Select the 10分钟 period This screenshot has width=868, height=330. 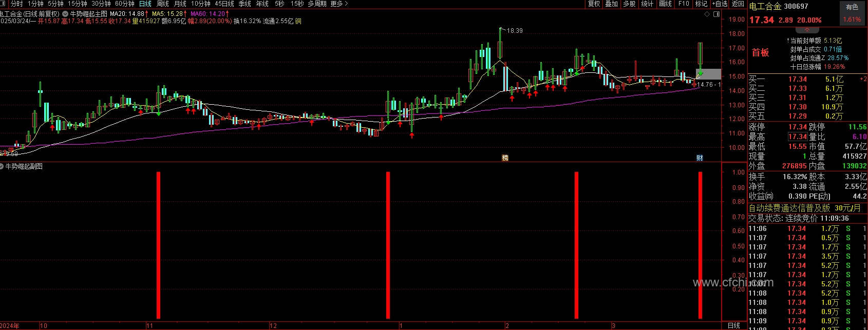pyautogui.click(x=201, y=4)
